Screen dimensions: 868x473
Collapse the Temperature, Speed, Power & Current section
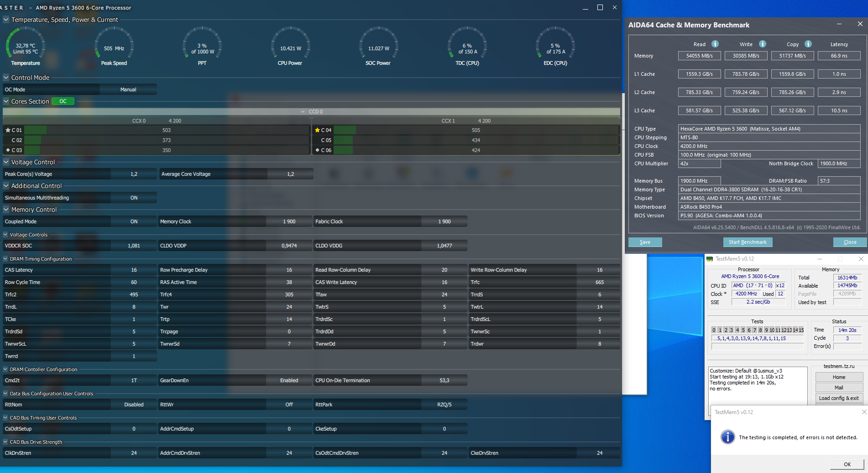point(6,20)
